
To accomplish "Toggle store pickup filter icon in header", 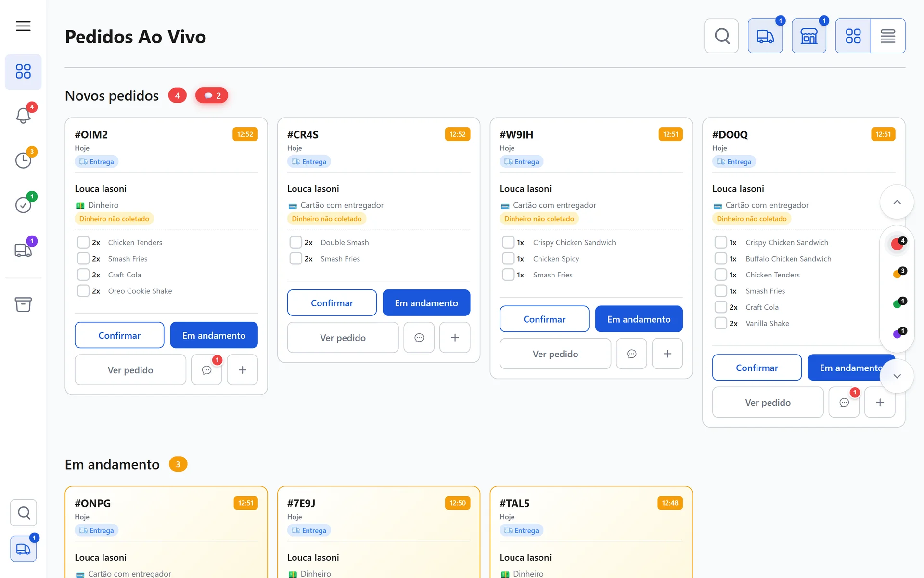I will tap(809, 36).
